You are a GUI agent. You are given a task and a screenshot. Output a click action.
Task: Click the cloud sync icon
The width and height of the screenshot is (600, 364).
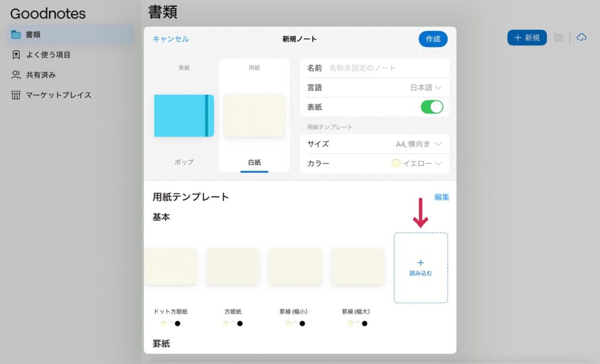[581, 37]
